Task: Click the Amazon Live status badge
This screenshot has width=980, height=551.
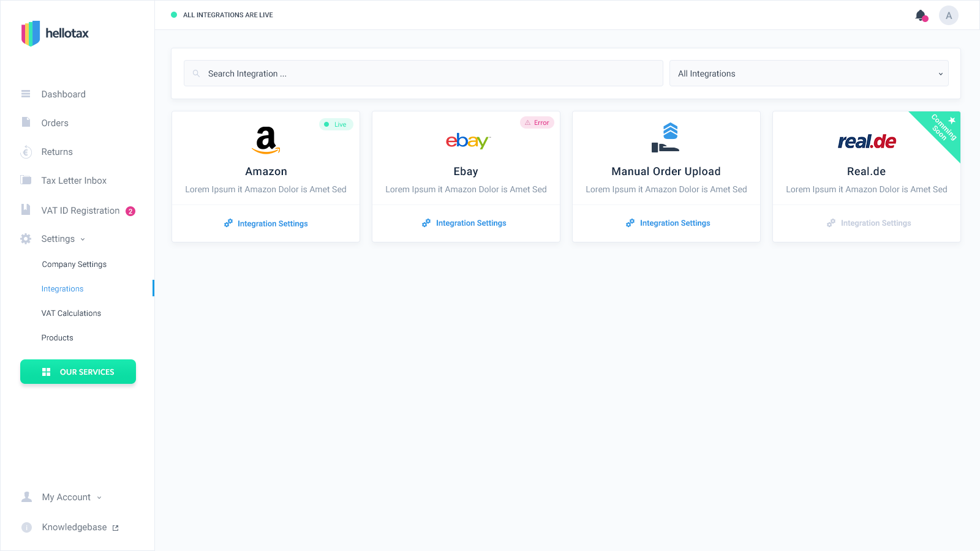Action: pyautogui.click(x=336, y=124)
